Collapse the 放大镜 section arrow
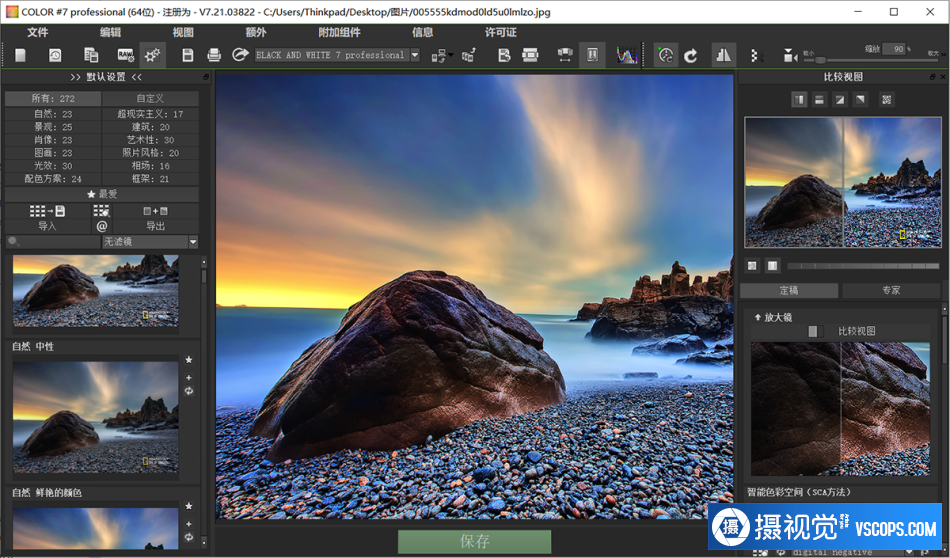Screen dimensions: 950x558 [757, 317]
